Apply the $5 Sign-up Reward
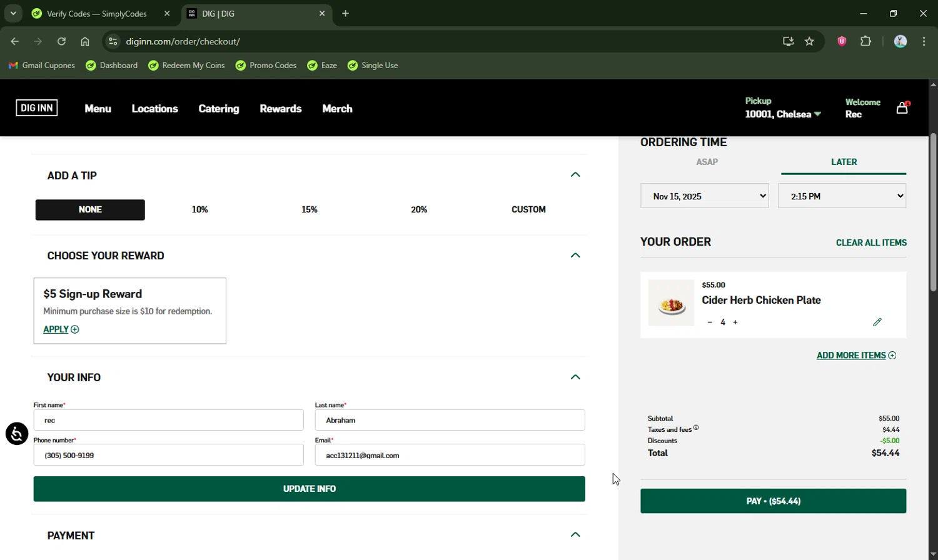The height and width of the screenshot is (560, 938). pos(61,329)
